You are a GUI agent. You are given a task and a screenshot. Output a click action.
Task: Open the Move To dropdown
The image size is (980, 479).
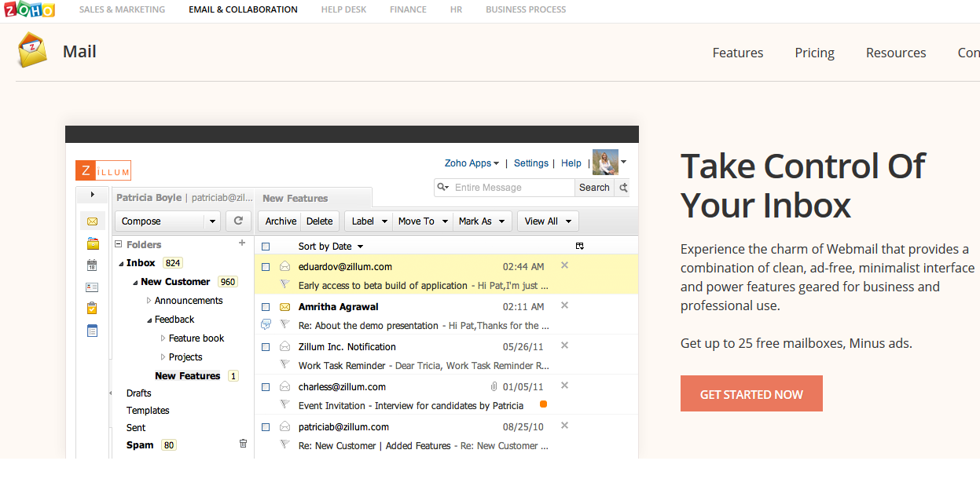[x=423, y=221]
